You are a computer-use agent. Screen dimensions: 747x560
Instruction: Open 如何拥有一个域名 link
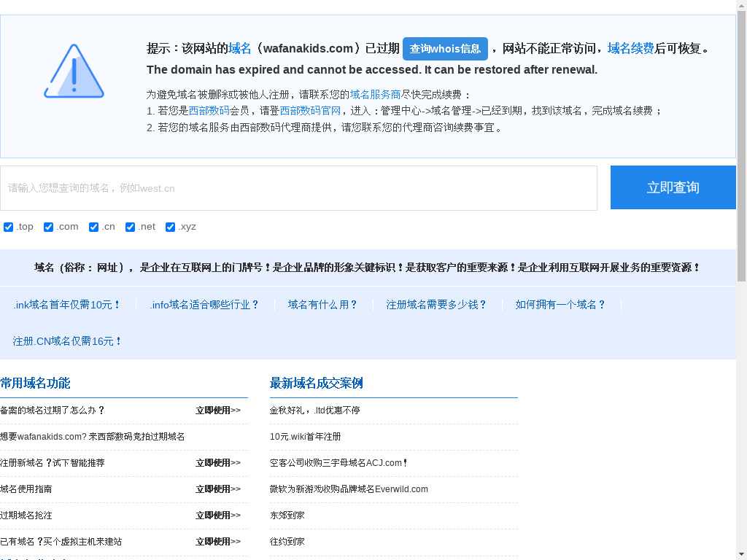561,305
